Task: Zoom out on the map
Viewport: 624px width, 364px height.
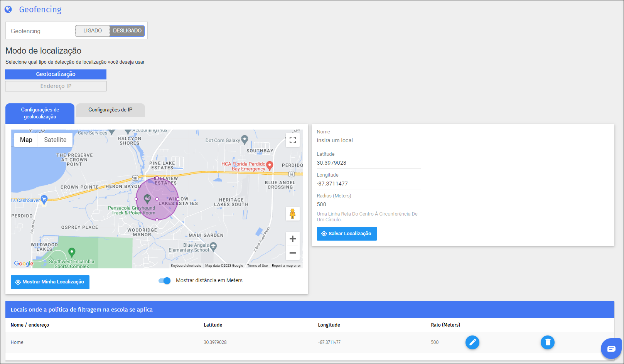Action: tap(293, 253)
